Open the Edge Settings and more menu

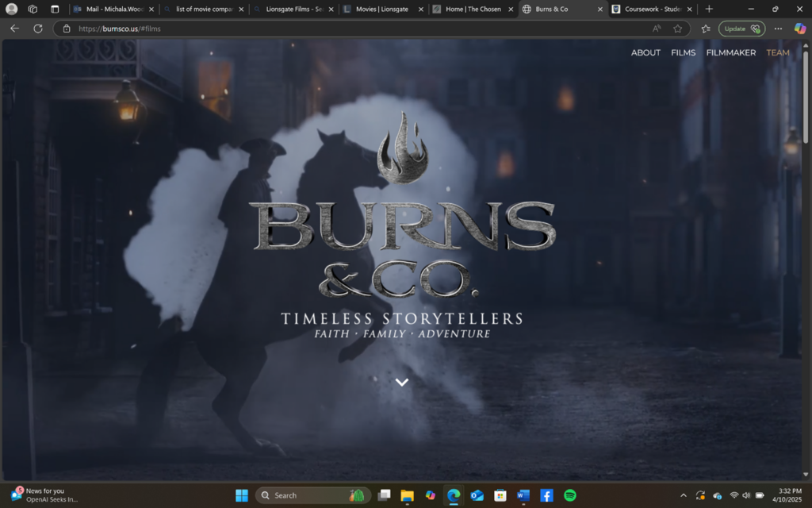click(x=778, y=29)
